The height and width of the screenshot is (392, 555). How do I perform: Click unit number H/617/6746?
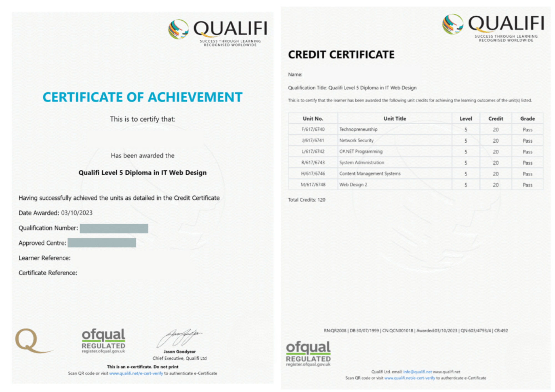click(x=313, y=174)
